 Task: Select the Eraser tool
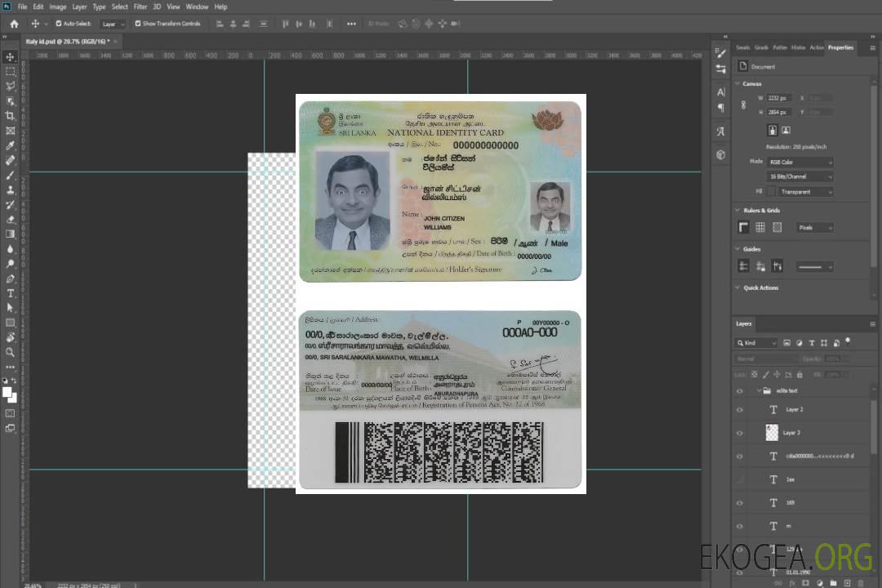[10, 220]
